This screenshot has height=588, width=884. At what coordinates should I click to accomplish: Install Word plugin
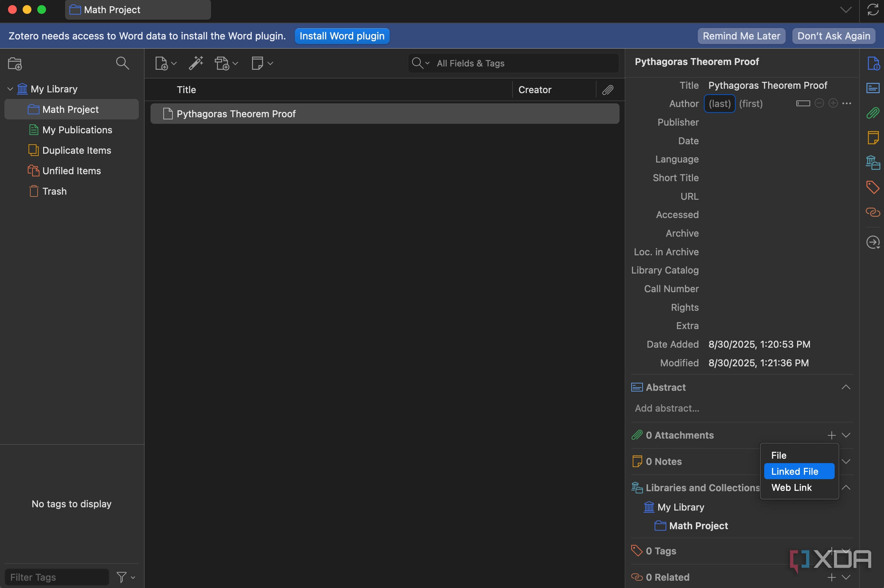[342, 36]
